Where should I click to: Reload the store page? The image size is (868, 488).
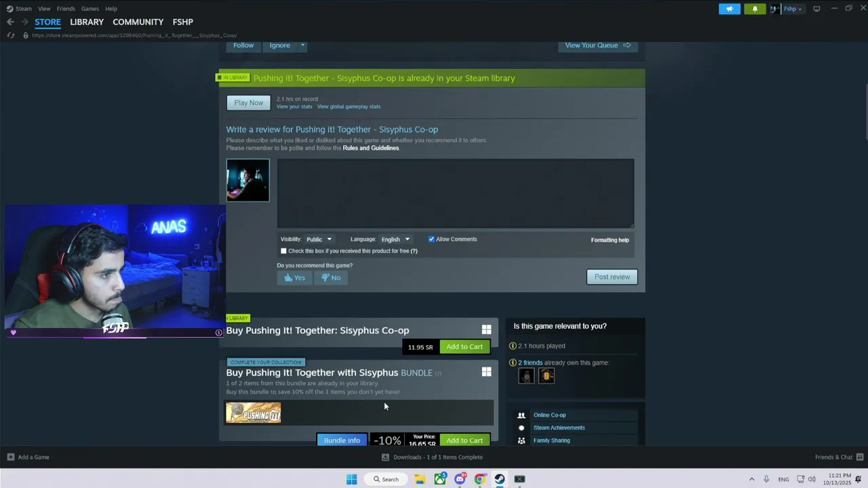[10, 35]
